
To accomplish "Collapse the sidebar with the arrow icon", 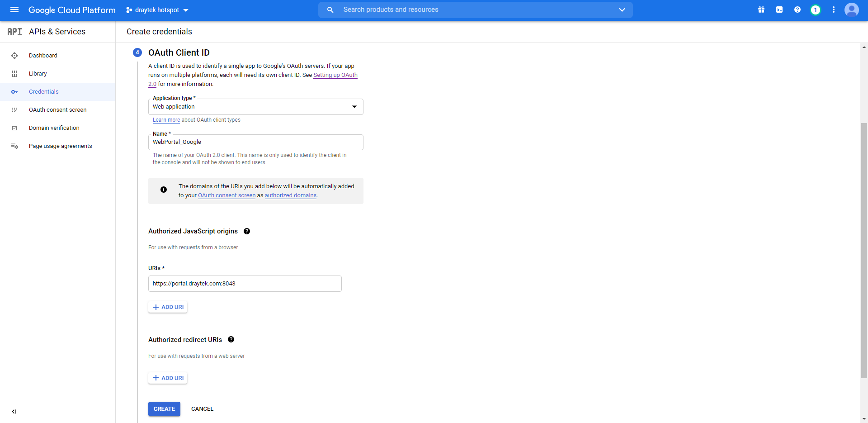I will click(14, 412).
